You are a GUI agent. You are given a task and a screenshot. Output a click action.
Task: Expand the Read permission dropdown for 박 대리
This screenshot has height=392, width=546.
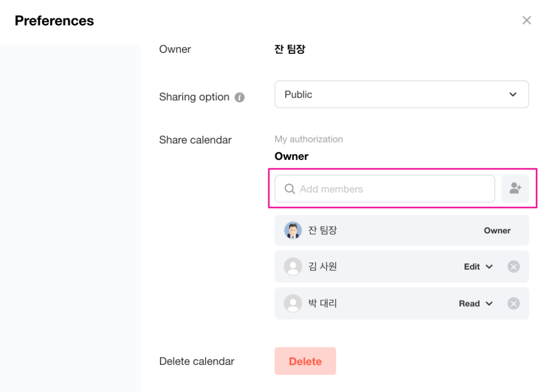coord(476,303)
